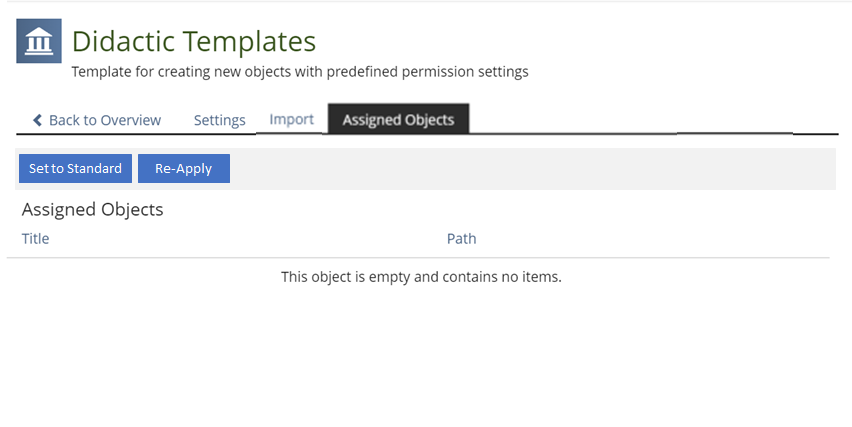
Task: Switch to the Import tab
Action: pyautogui.click(x=292, y=119)
